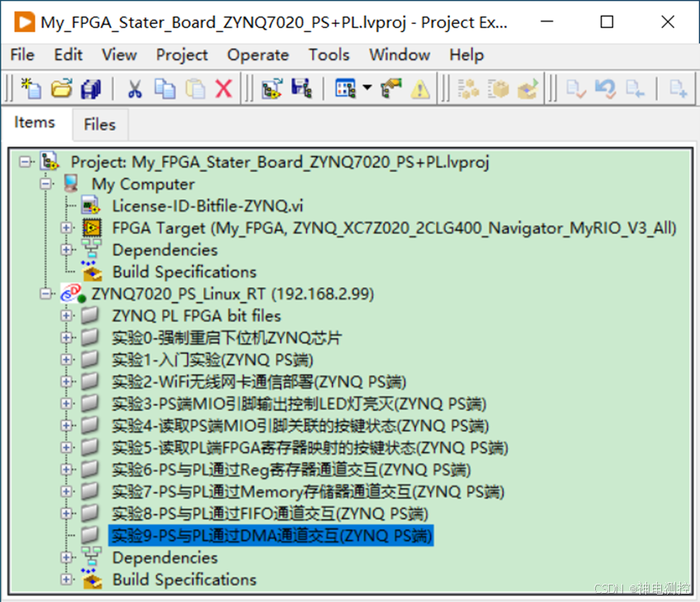Select ZYNQ7020_PS_Linux_RT (192.168.2.99) target
Screen dimensions: 700x602
233,294
